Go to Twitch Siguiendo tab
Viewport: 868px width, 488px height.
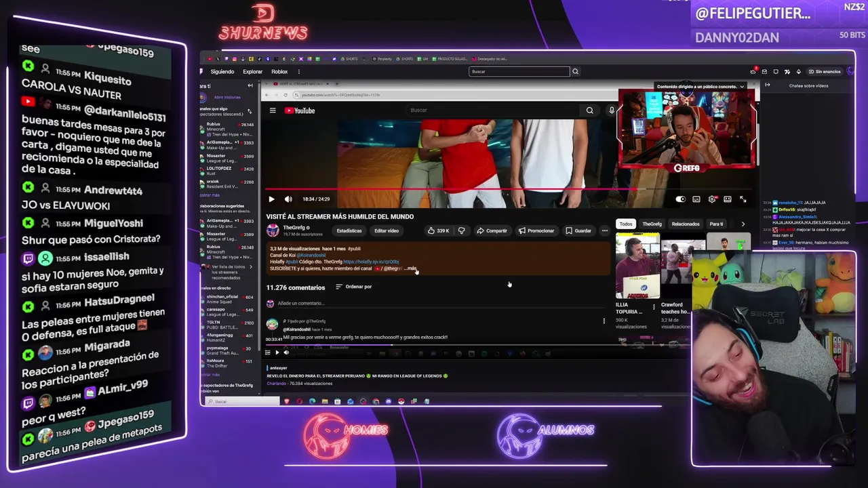click(222, 72)
